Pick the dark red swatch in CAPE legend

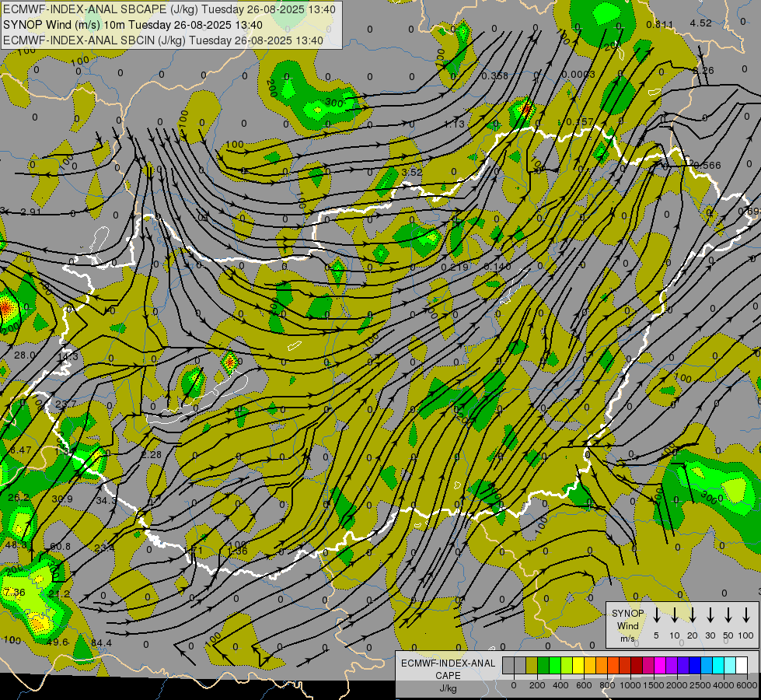(637, 666)
